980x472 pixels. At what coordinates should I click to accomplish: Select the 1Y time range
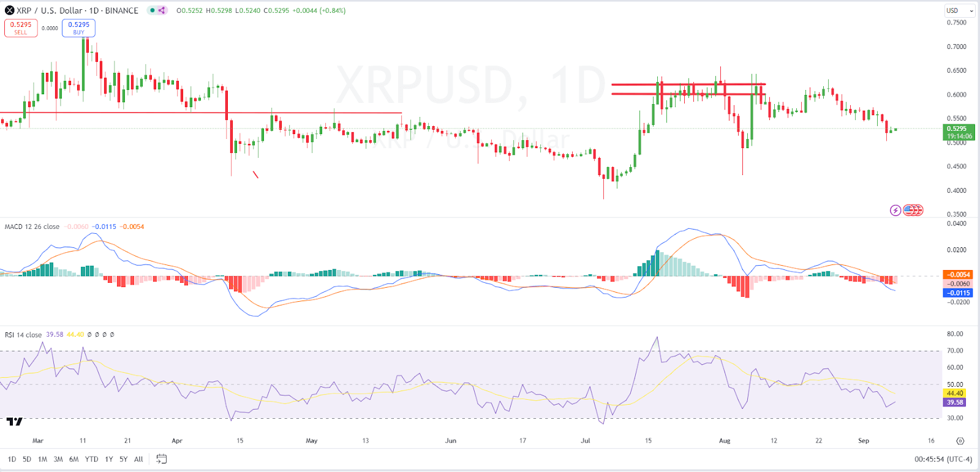pyautogui.click(x=109, y=459)
